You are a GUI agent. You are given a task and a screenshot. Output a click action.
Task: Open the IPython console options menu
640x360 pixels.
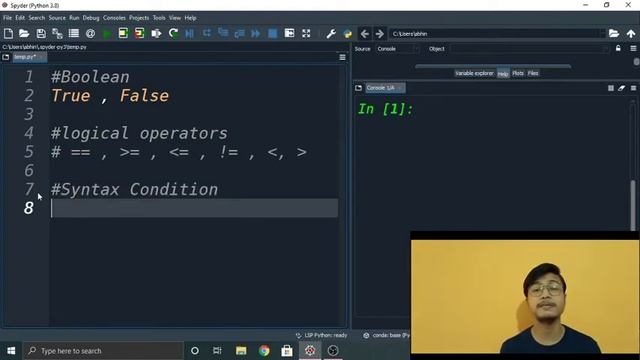click(x=633, y=88)
